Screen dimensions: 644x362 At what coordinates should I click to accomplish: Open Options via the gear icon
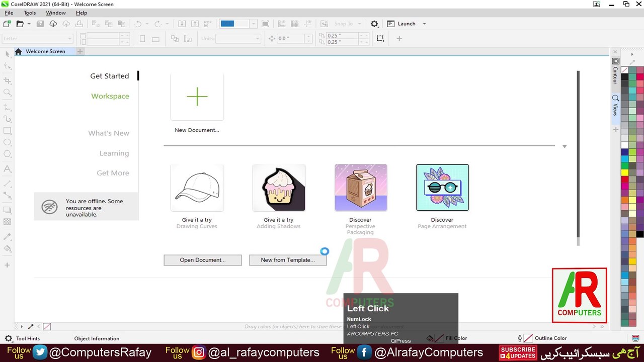(x=374, y=24)
